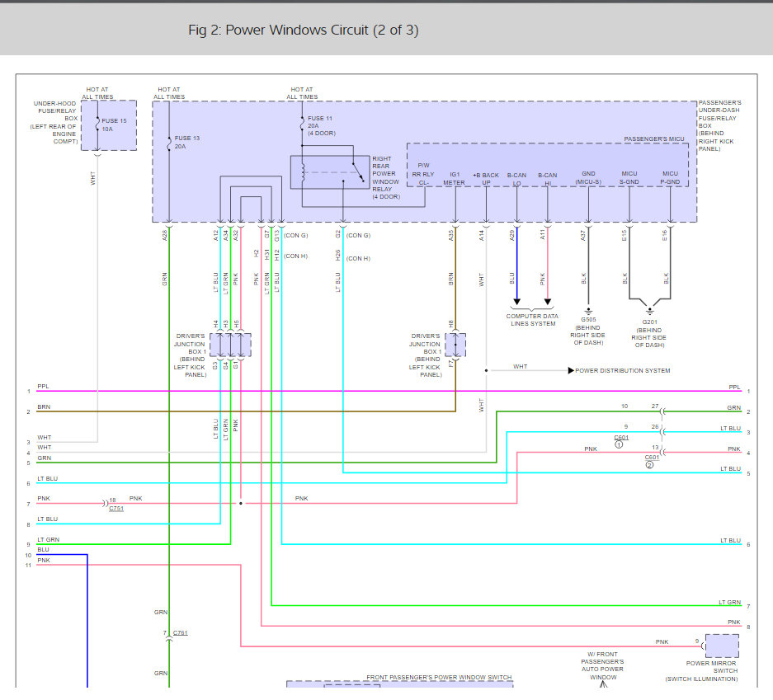Click the junction box block with terminal H8
The height and width of the screenshot is (700, 773).
pyautogui.click(x=455, y=345)
